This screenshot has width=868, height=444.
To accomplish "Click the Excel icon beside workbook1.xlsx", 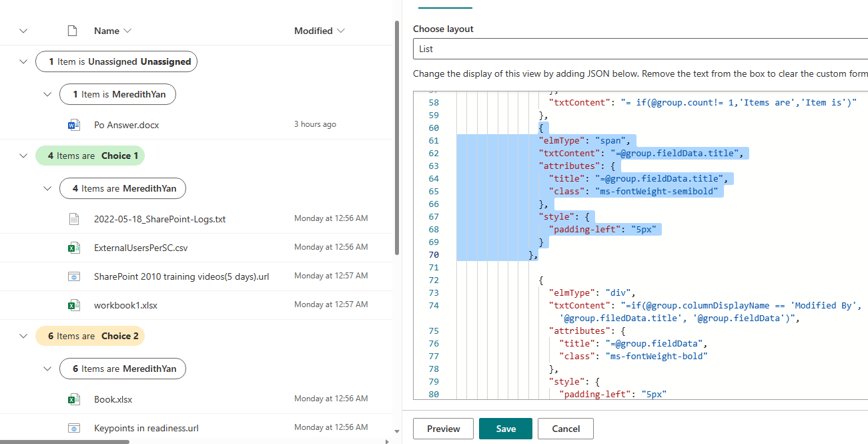I will [x=73, y=305].
